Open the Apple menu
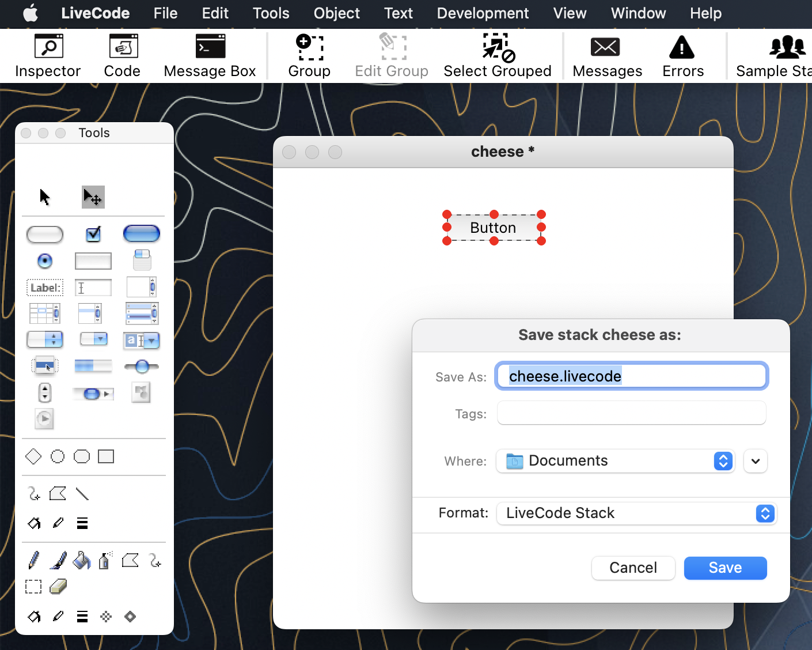 coord(31,13)
